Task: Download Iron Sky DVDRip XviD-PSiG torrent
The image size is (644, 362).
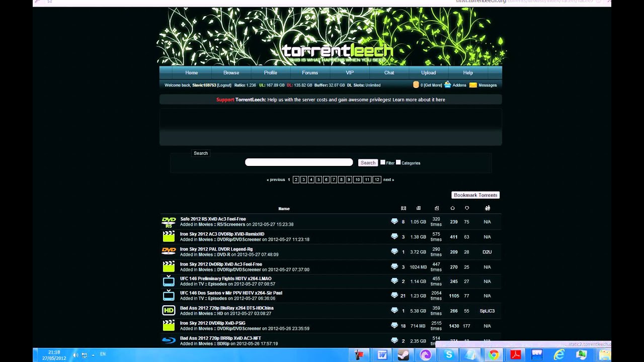Action: coord(394,325)
